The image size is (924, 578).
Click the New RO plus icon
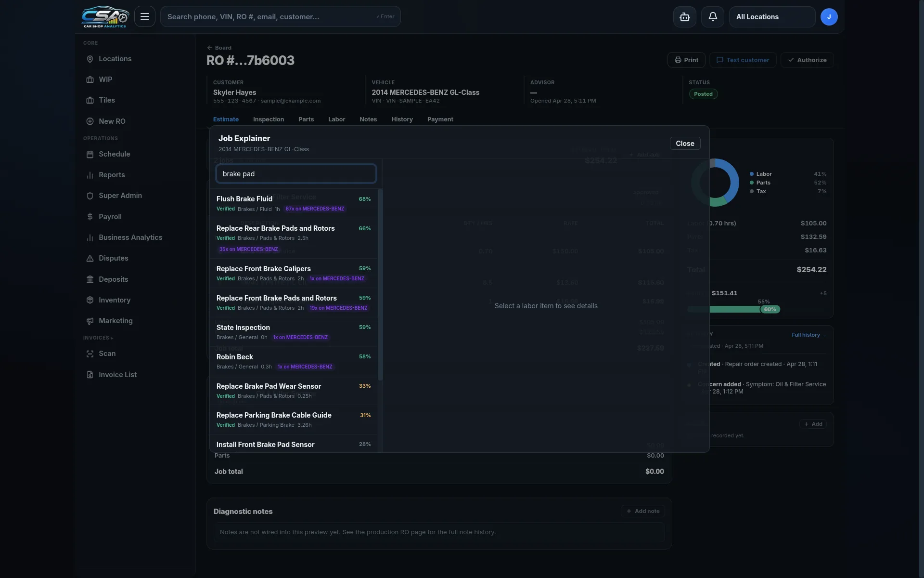pos(90,121)
